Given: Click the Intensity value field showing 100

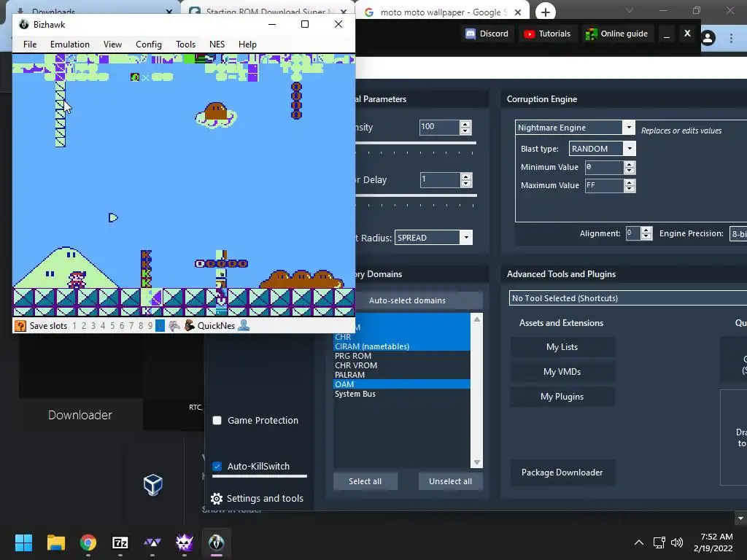Looking at the screenshot, I should pos(439,127).
